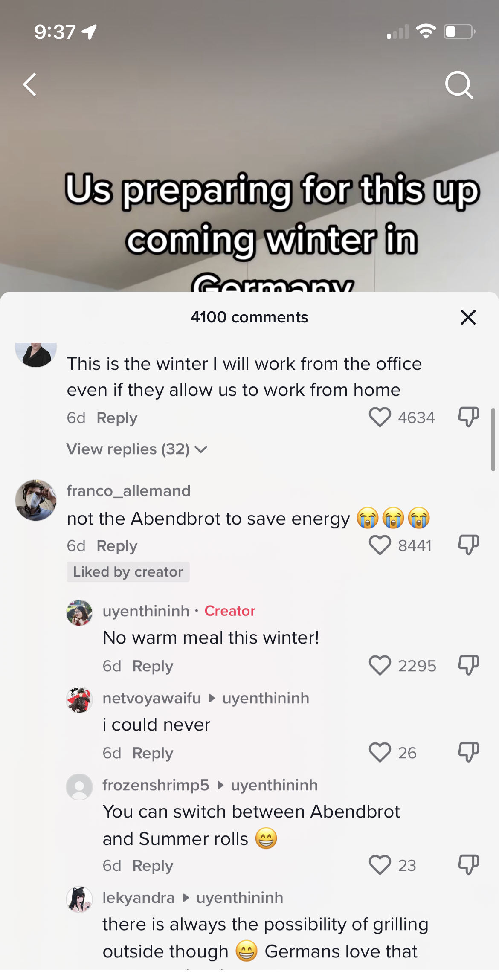Thumbs down frozenshrimp5's Summer rolls reply

pyautogui.click(x=468, y=864)
